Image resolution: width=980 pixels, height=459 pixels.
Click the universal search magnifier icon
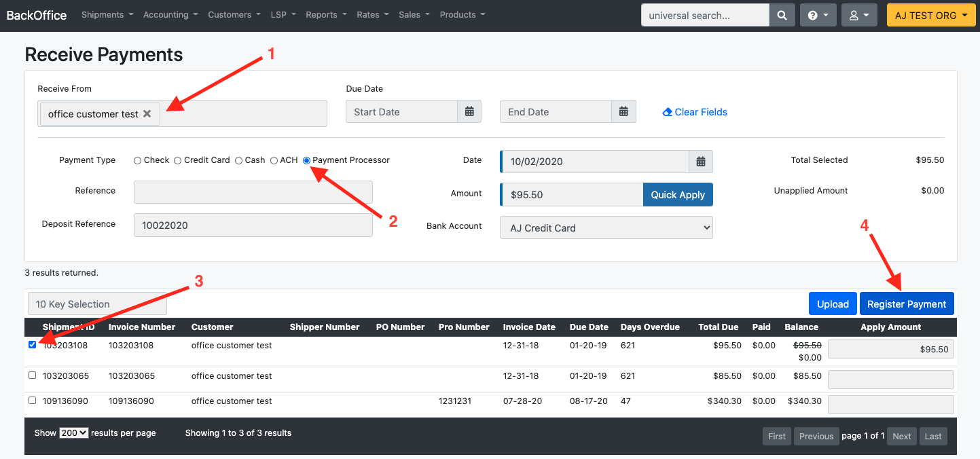782,14
